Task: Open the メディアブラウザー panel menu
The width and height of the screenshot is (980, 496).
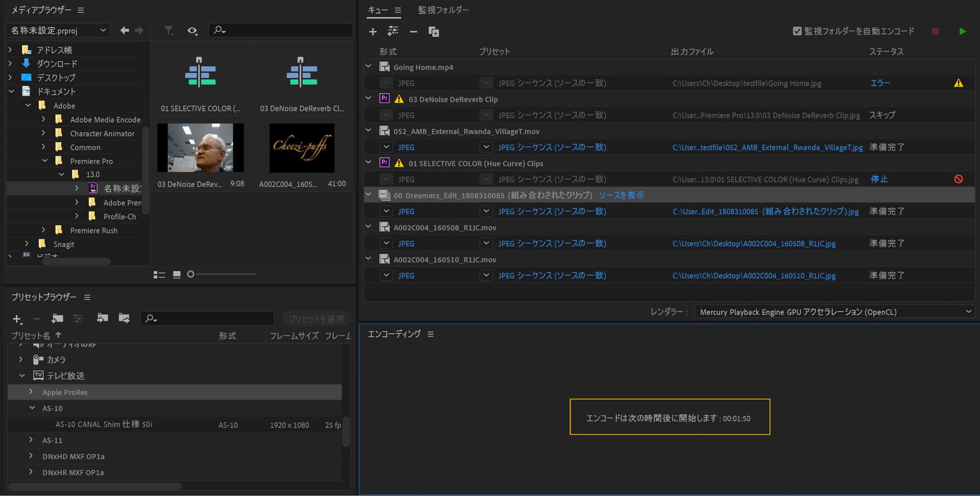Action: [81, 10]
